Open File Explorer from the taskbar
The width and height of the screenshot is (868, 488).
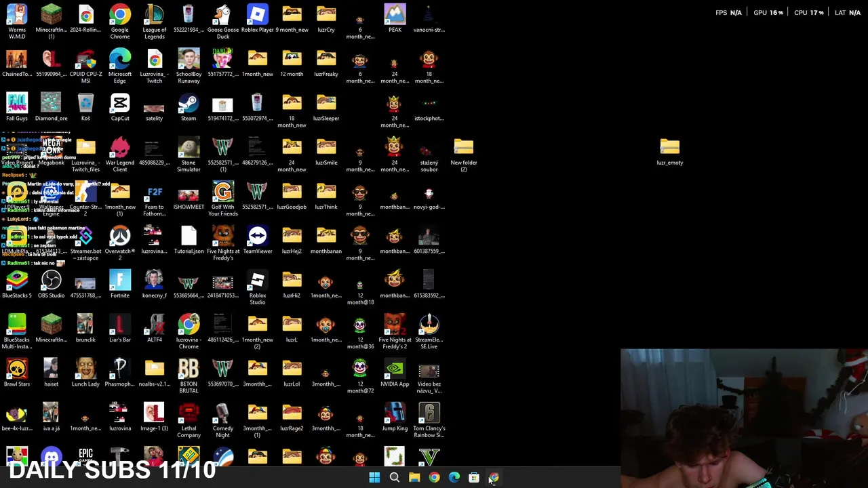[414, 478]
